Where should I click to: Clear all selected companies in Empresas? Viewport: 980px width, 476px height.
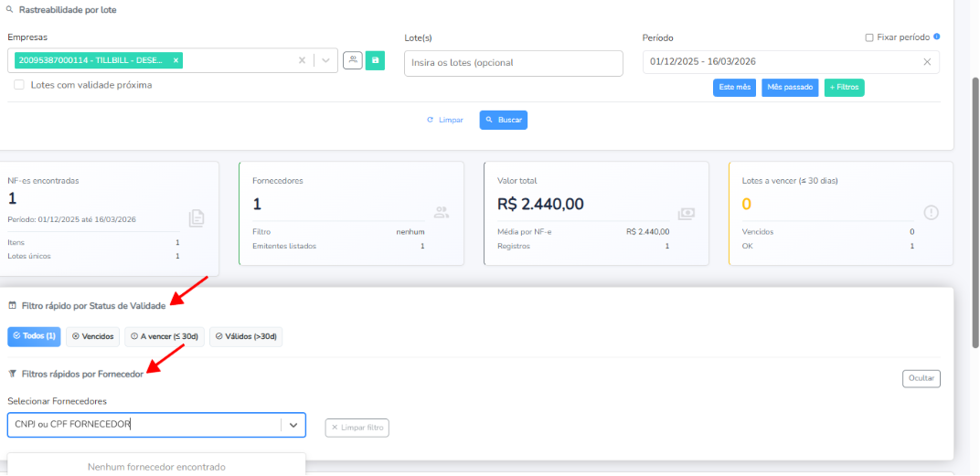(302, 61)
